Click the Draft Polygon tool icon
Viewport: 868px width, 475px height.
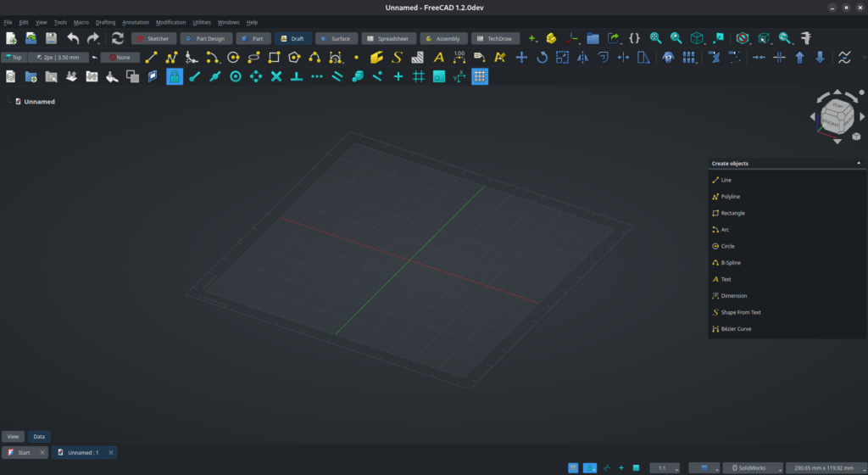tap(294, 58)
